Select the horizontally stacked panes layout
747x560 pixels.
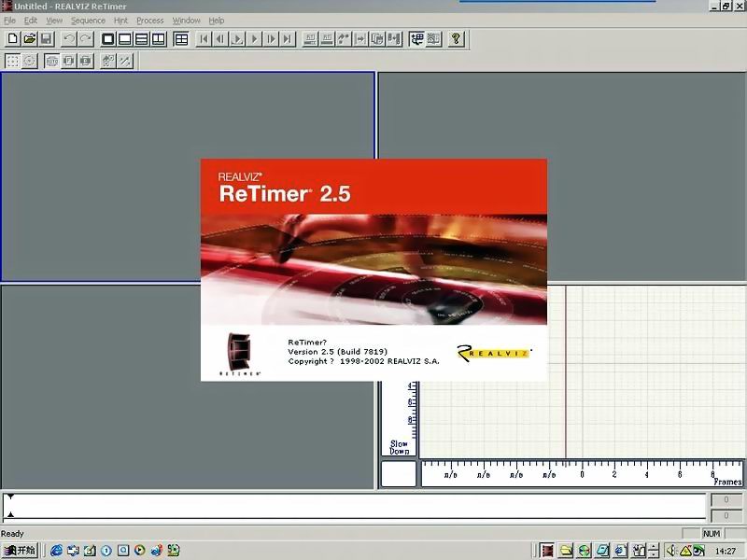(142, 38)
